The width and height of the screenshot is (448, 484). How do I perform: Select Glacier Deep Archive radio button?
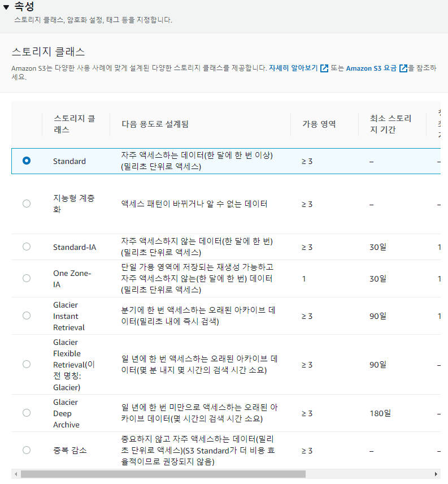coord(27,413)
